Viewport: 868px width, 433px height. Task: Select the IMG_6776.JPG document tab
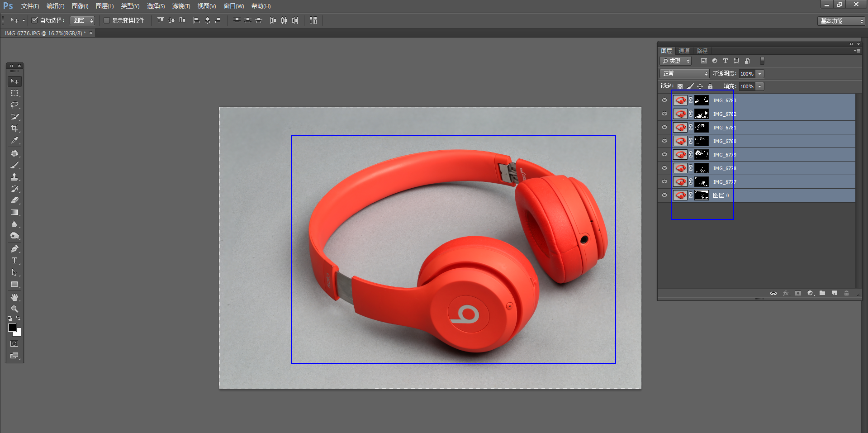(x=45, y=33)
